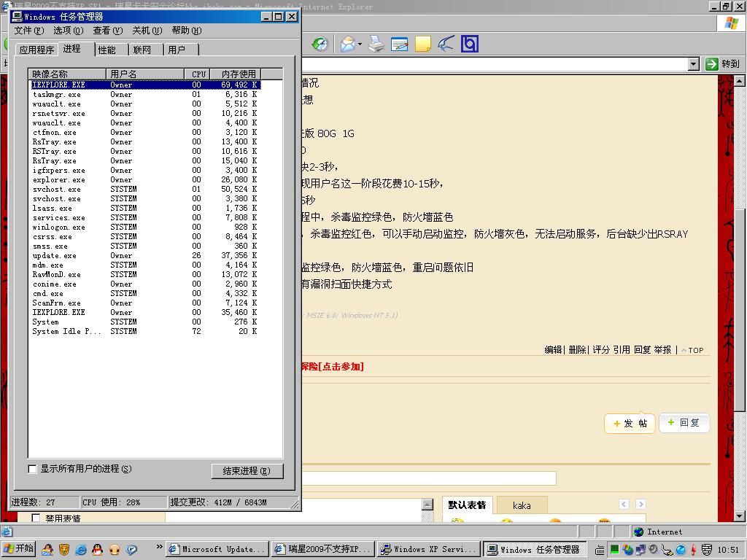Open the 帮助(H) menu in Task Manager

(x=187, y=31)
